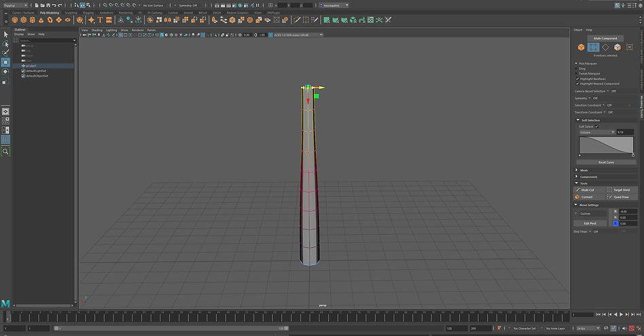Viewport: 644px width, 336px height.
Task: Open the Symmetry dropdown in Modeling Toolkit
Action: point(590,98)
